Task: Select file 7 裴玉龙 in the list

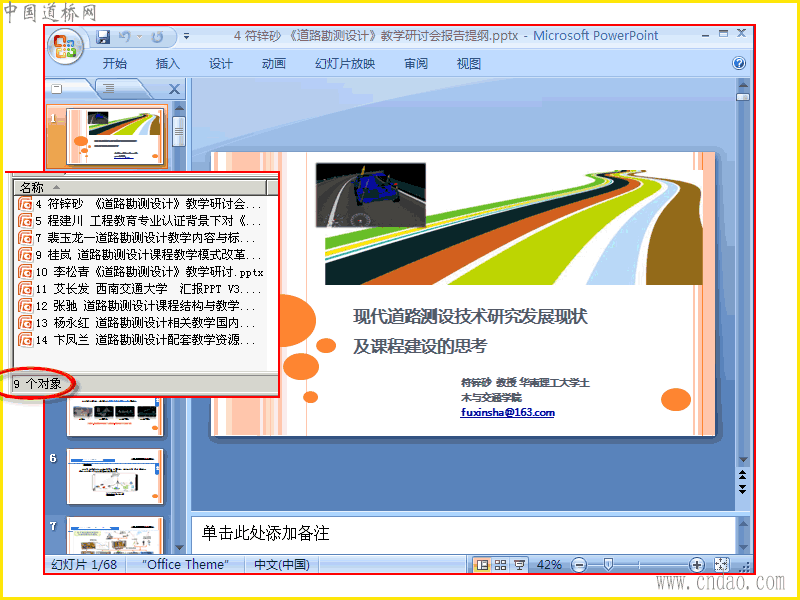Action: (x=137, y=238)
